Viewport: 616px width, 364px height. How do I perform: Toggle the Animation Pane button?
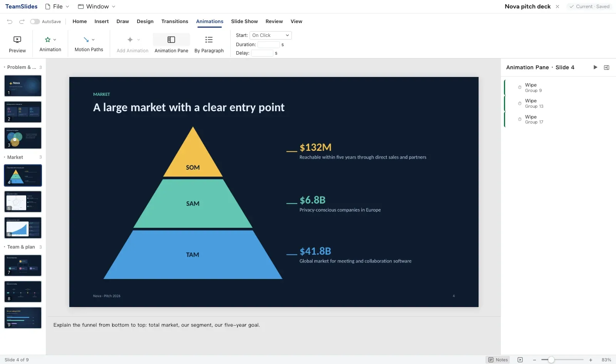171,44
